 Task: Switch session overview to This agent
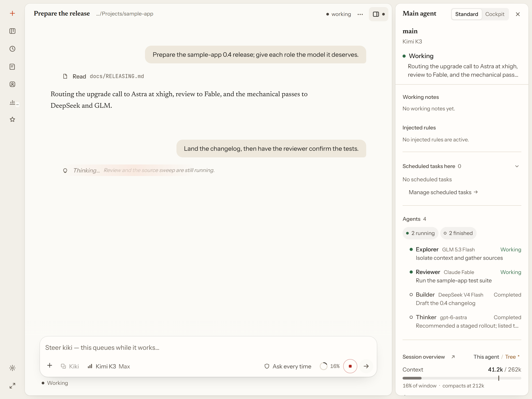point(486,357)
